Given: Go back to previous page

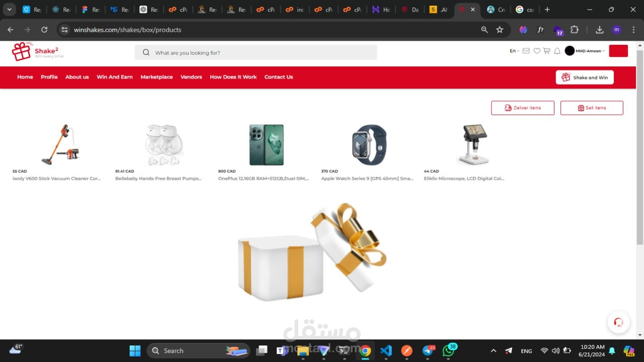Looking at the screenshot, I should tap(11, 30).
